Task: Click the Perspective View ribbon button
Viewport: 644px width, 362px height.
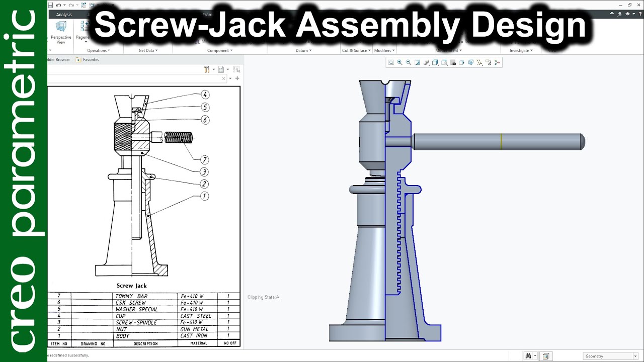Action: (61, 33)
